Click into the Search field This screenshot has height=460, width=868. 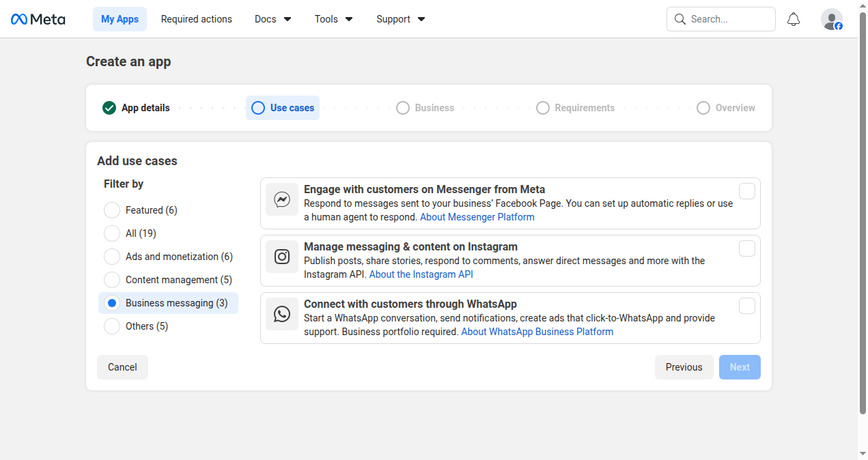coord(721,19)
